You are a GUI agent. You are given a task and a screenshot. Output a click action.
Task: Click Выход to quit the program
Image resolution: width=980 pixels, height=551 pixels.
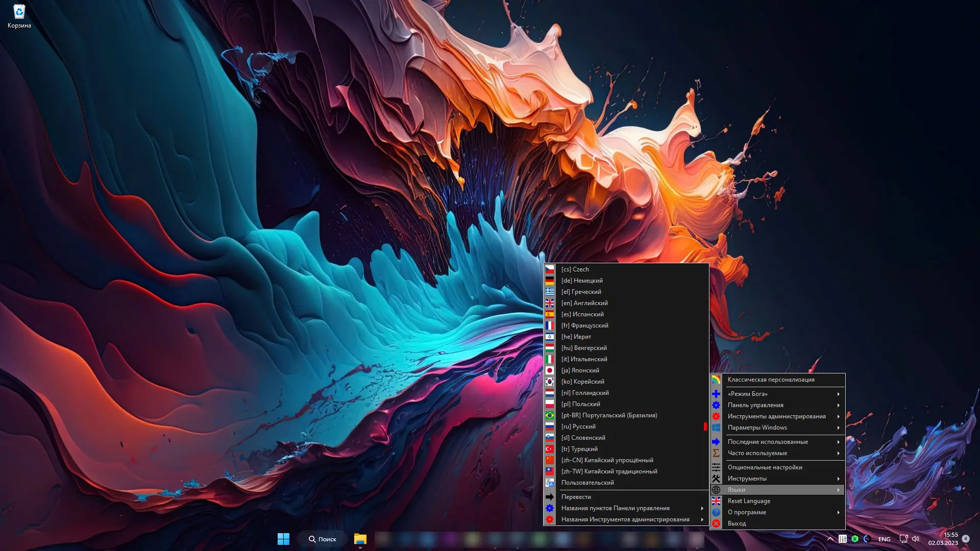pyautogui.click(x=737, y=523)
